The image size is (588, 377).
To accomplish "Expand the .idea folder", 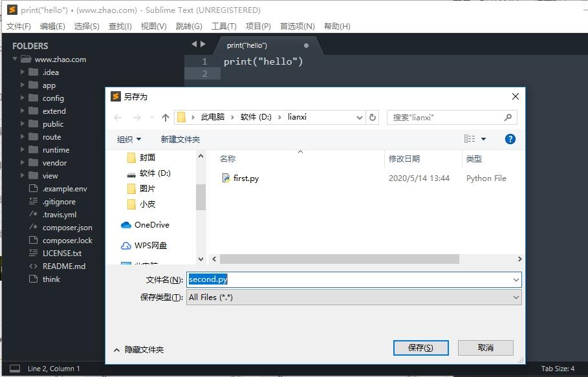I will [22, 72].
